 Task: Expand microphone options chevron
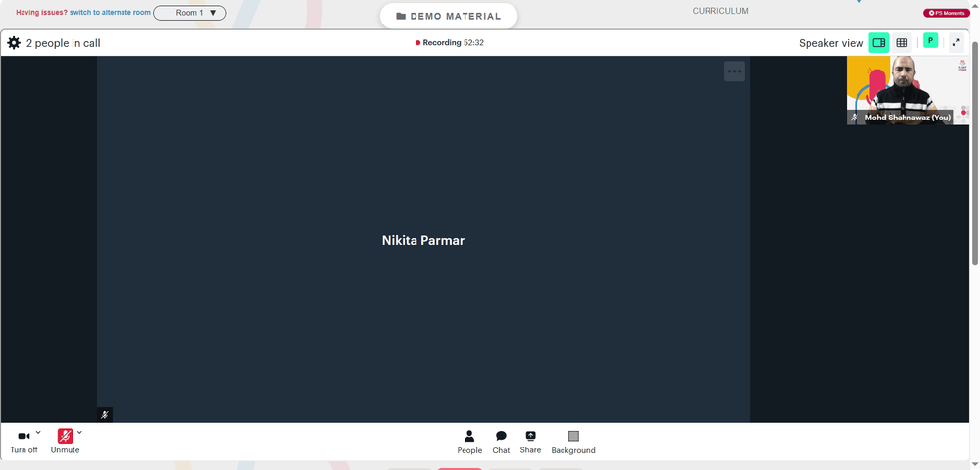click(x=79, y=431)
